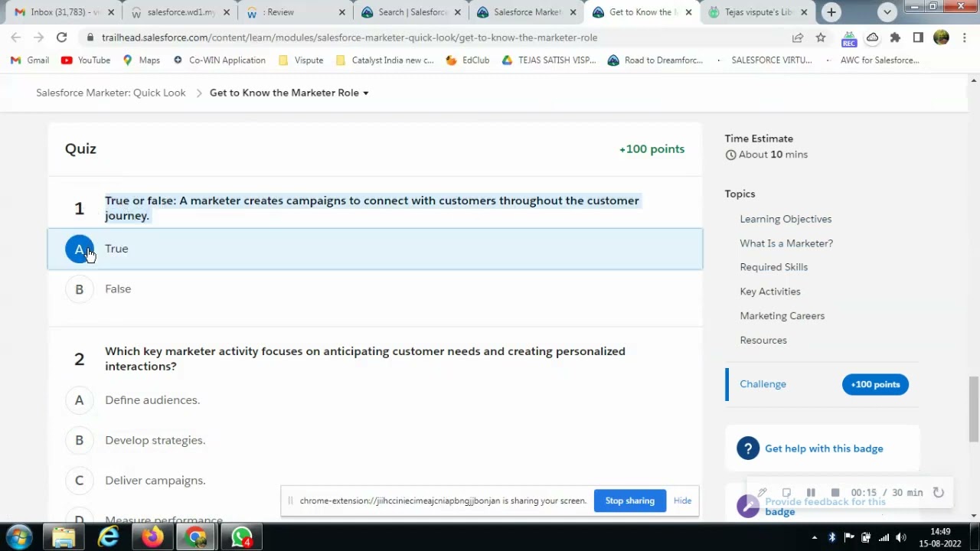Expand Get to Know the Marketer Role dropdown
The image size is (980, 551).
(x=289, y=93)
